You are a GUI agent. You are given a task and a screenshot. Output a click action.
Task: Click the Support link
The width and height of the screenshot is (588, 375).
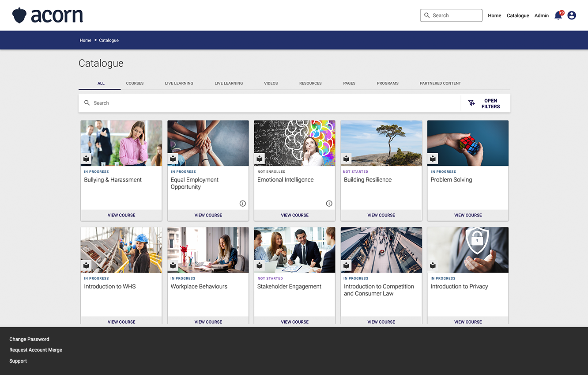pos(18,361)
